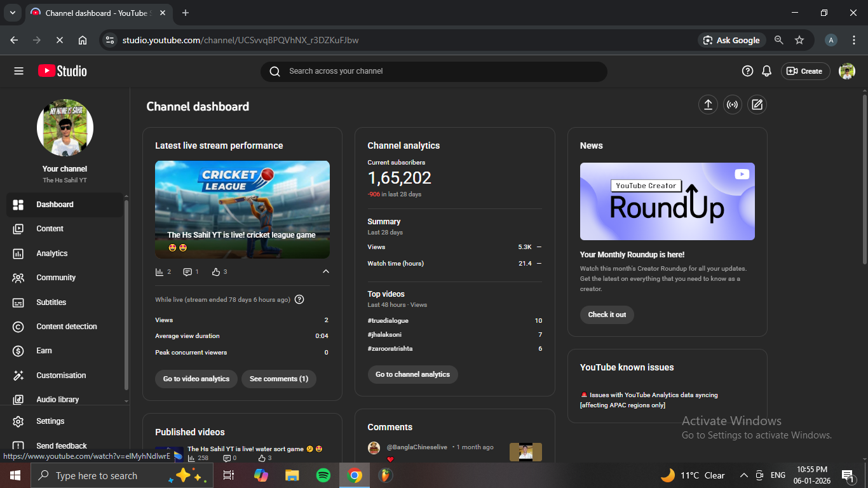This screenshot has width=868, height=488.
Task: Open the Help question mark icon
Action: (747, 71)
